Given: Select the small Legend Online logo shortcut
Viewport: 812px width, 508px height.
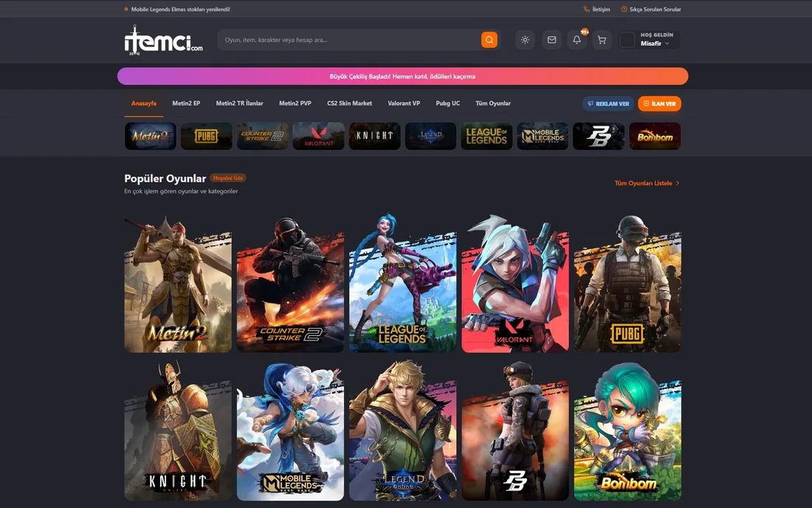Looking at the screenshot, I should click(431, 136).
